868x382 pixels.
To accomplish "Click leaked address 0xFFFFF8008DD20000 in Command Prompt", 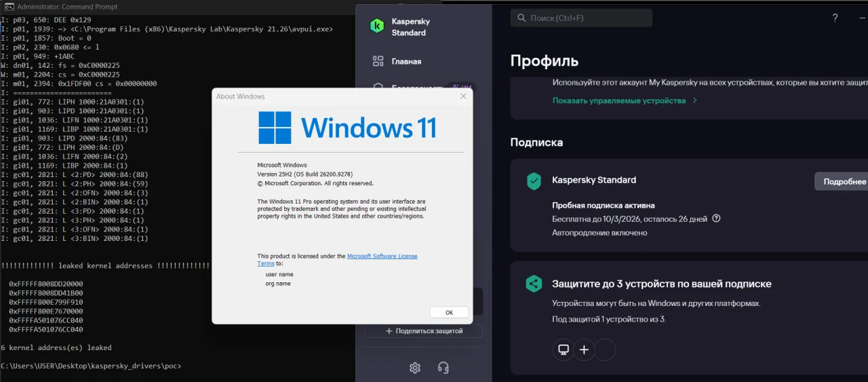I will coord(46,284).
